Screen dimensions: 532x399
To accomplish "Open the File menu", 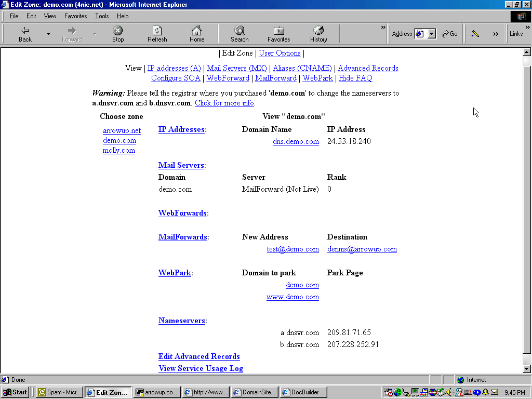I will tap(14, 16).
